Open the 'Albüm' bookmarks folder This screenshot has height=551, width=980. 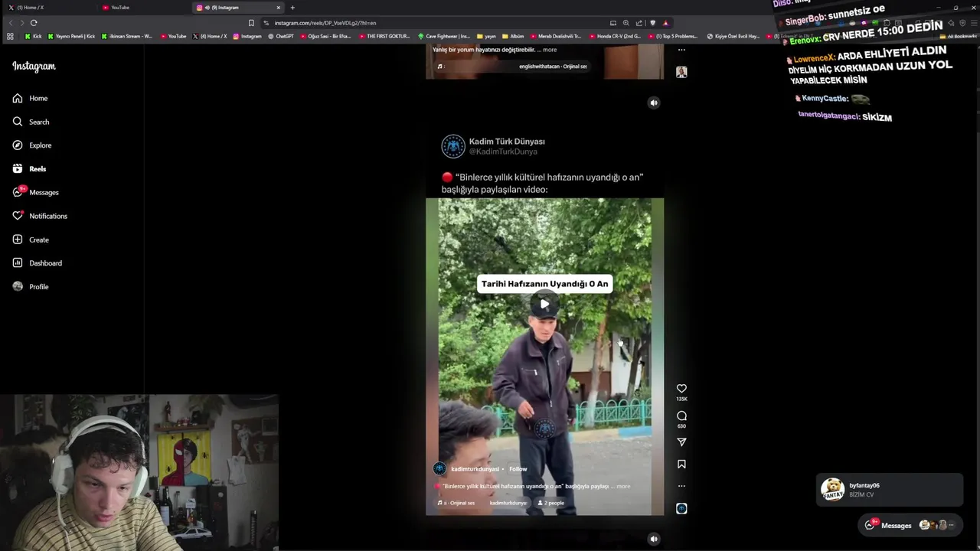513,36
